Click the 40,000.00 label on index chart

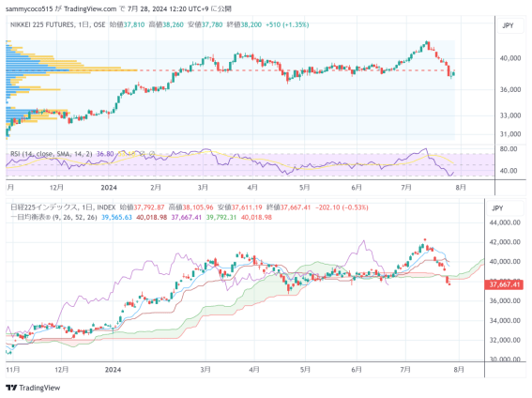coord(505,262)
